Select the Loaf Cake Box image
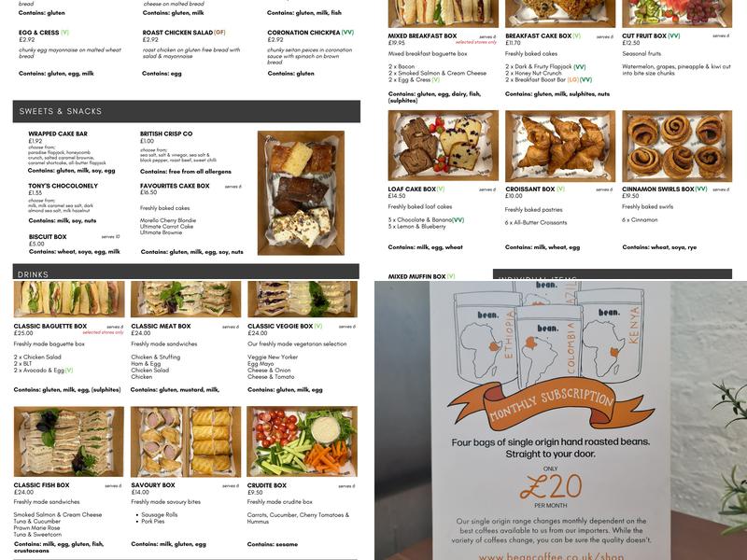747x560 pixels. (x=443, y=146)
